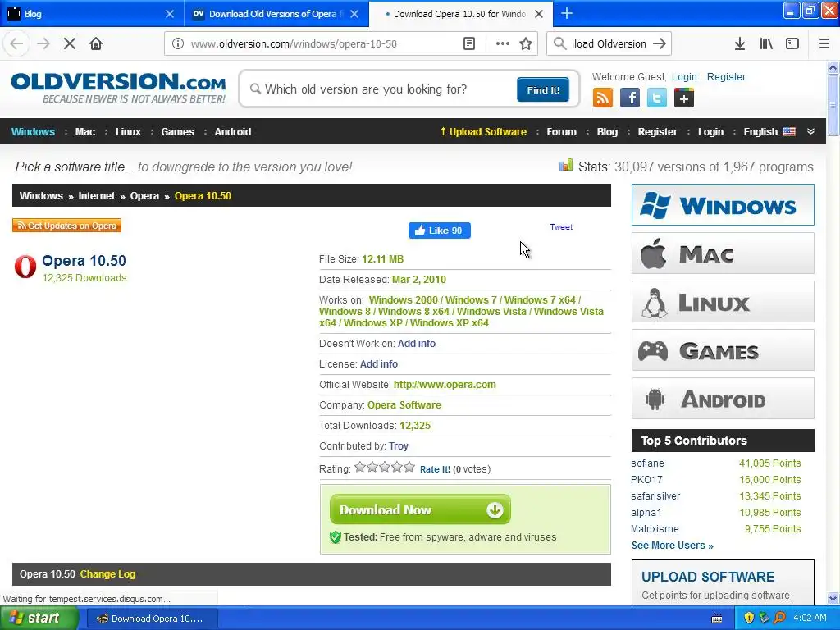Viewport: 840px width, 630px height.
Task: Toggle the sidebar view icon
Action: click(x=792, y=44)
